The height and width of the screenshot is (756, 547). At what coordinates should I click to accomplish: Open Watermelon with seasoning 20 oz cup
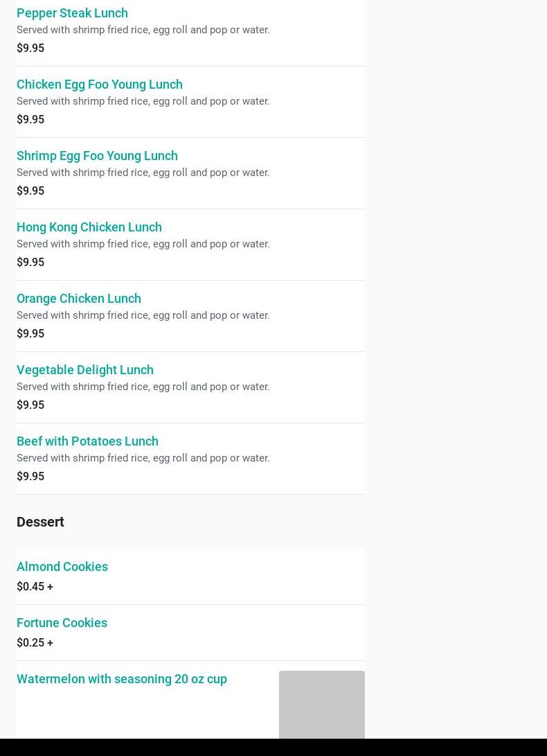click(122, 679)
